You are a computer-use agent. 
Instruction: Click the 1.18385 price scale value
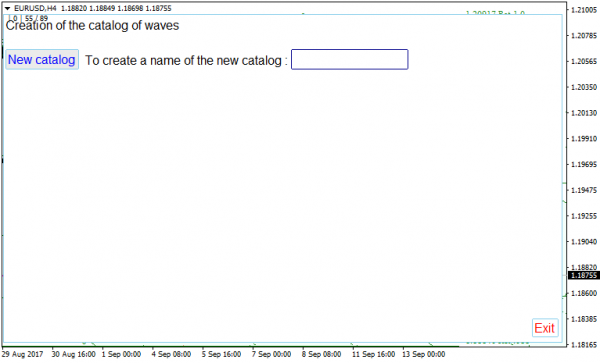pyautogui.click(x=584, y=319)
